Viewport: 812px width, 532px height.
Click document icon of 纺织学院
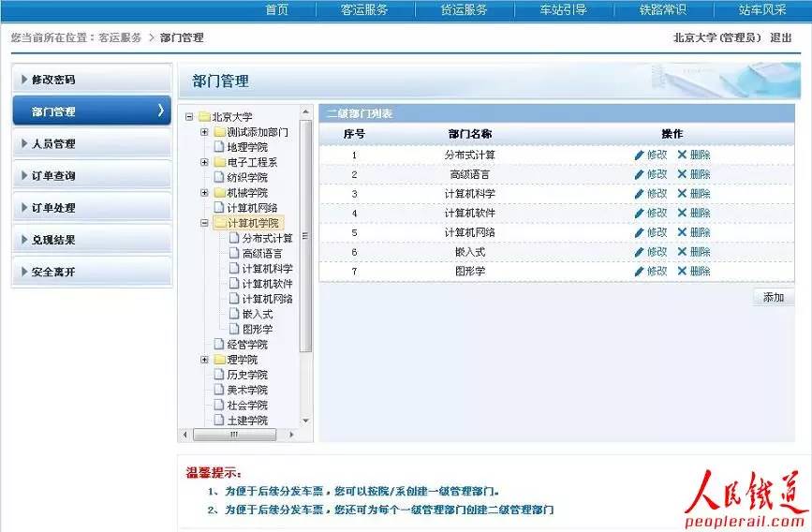(219, 177)
